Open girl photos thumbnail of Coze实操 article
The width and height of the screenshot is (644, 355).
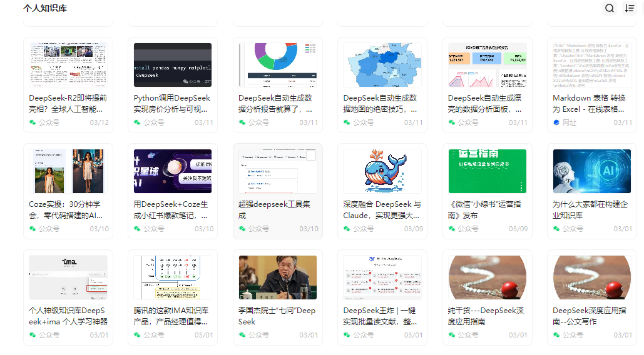(68, 171)
